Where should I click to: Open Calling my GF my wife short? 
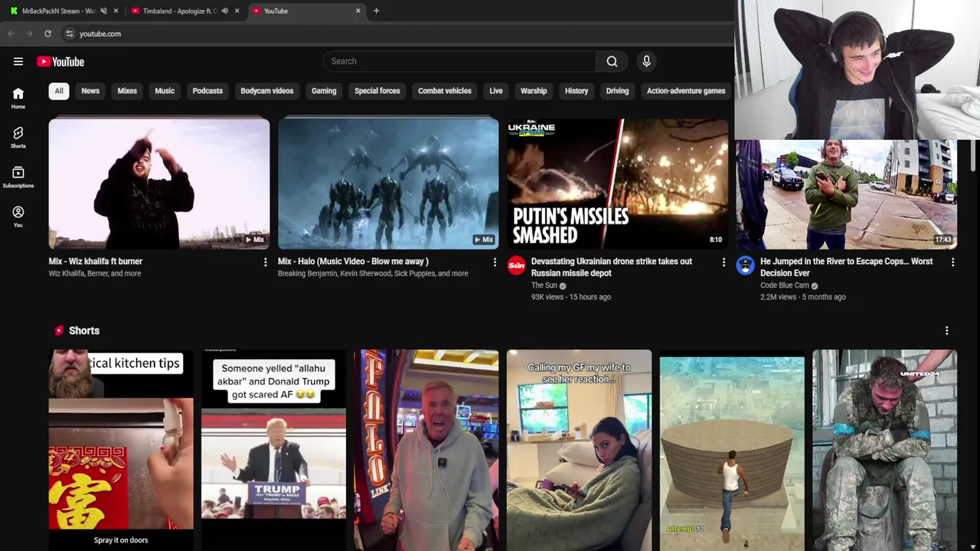click(579, 450)
